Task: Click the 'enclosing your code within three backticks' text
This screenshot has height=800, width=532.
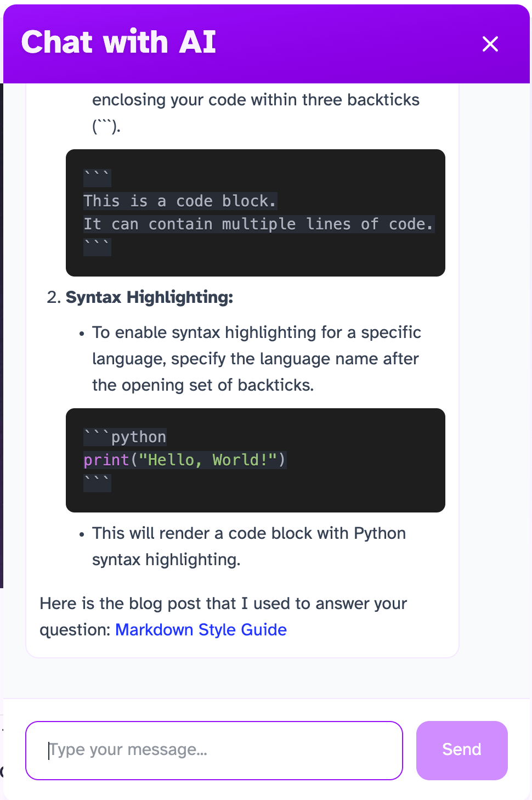Action: tap(256, 100)
